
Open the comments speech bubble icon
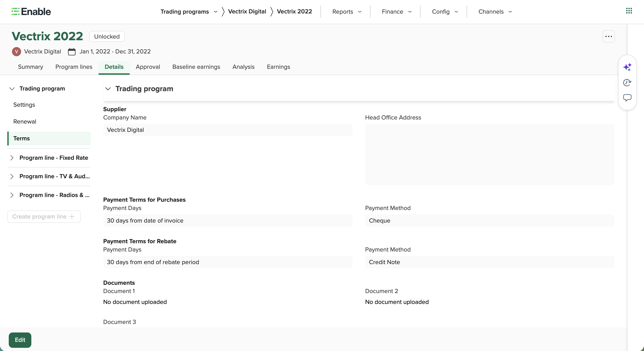[x=627, y=98]
